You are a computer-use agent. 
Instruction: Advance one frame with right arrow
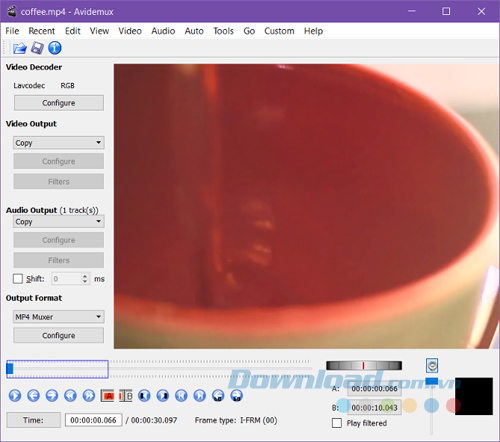(52, 396)
